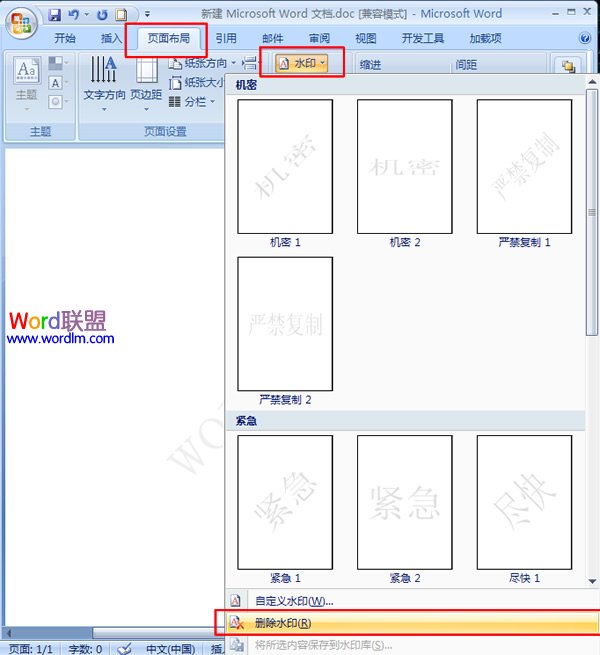Image resolution: width=600 pixels, height=655 pixels.
Task: Choose the 机密 2 watermark thumbnail
Action: coord(404,166)
